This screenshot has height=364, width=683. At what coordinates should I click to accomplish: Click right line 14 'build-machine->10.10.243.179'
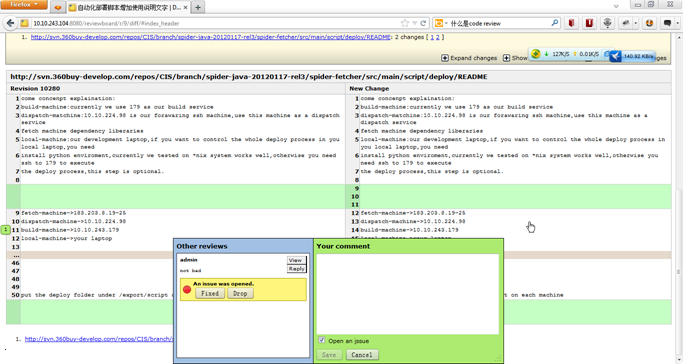coord(409,230)
